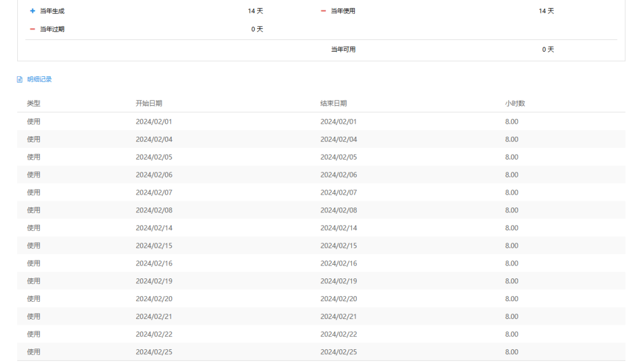Screen dimensions: 631x364
Task: Click the minus icon beside 当年过期
Action: pyautogui.click(x=33, y=29)
